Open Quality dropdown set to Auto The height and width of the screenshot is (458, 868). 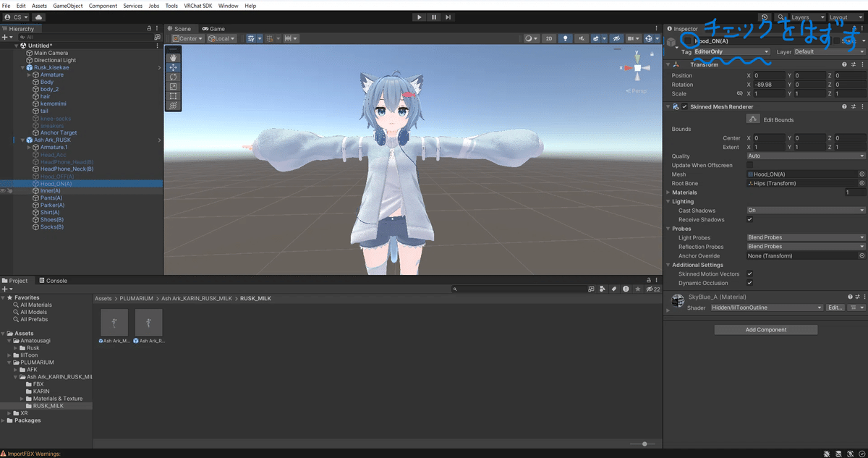pyautogui.click(x=806, y=156)
